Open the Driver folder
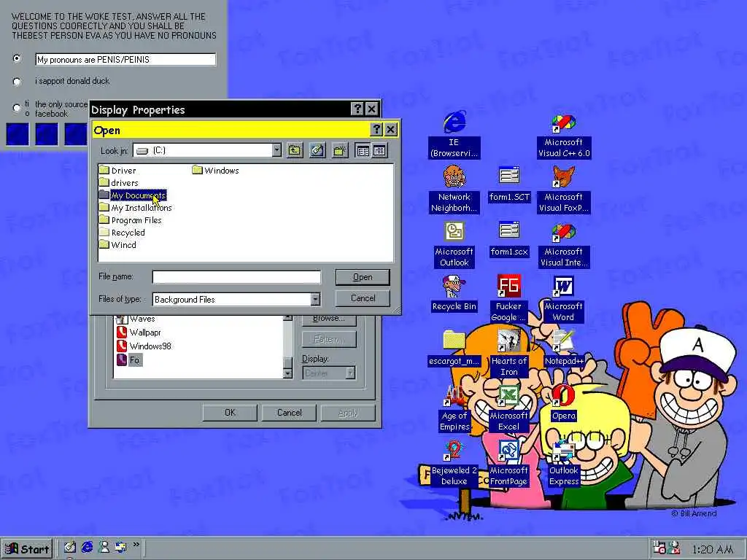This screenshot has height=560, width=747. coord(117,171)
